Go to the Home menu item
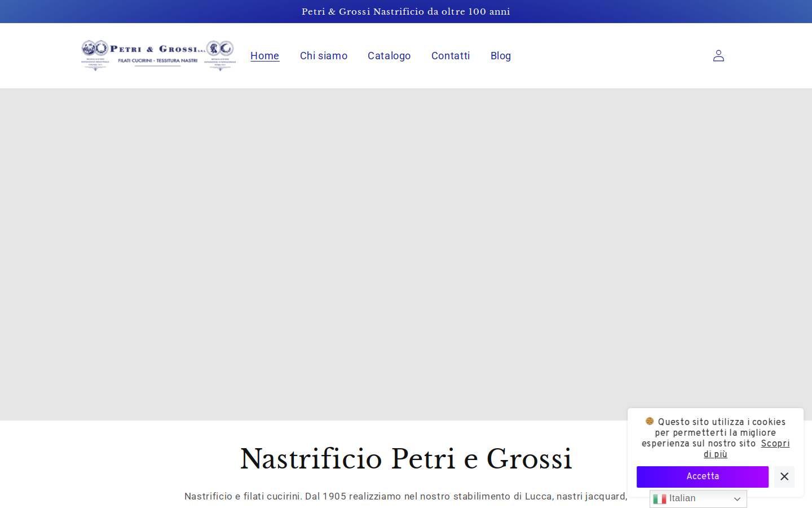The image size is (812, 508). pyautogui.click(x=265, y=55)
